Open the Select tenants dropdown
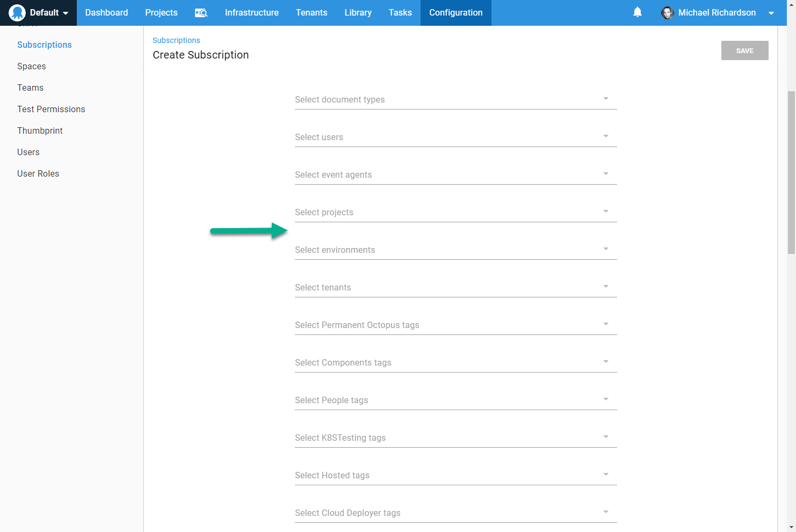 point(605,286)
